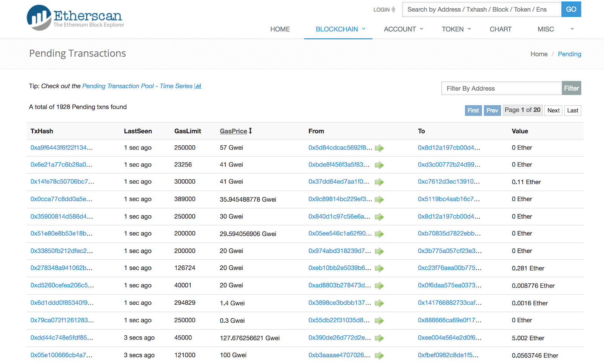Viewport: 604px width, 364px height.
Task: Open the MISC menu
Action: (x=545, y=29)
